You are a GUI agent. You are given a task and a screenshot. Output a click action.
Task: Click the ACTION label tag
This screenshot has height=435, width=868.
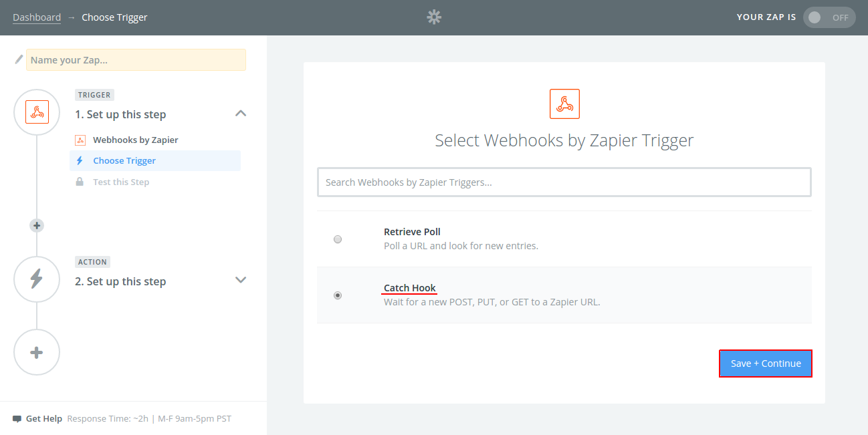coord(92,262)
